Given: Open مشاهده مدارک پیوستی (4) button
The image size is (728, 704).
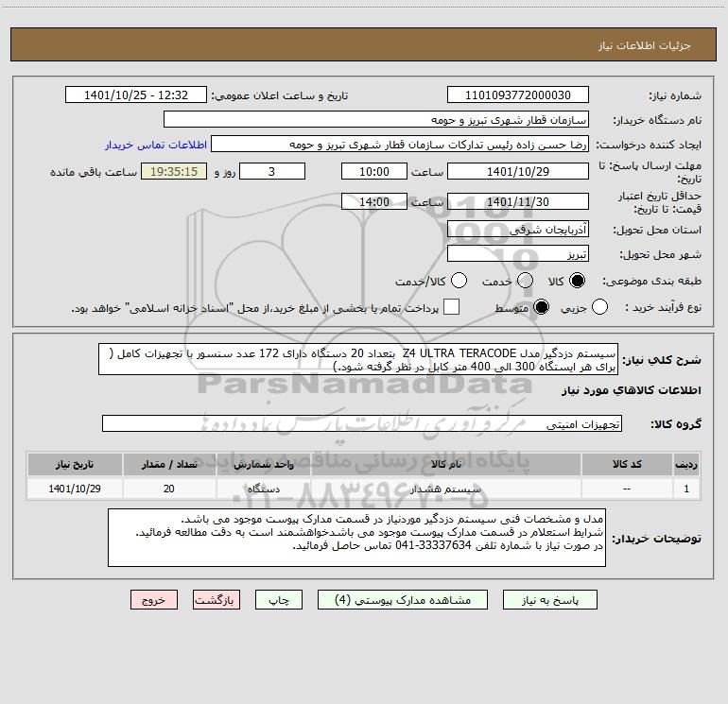Looking at the screenshot, I should click(x=403, y=600).
